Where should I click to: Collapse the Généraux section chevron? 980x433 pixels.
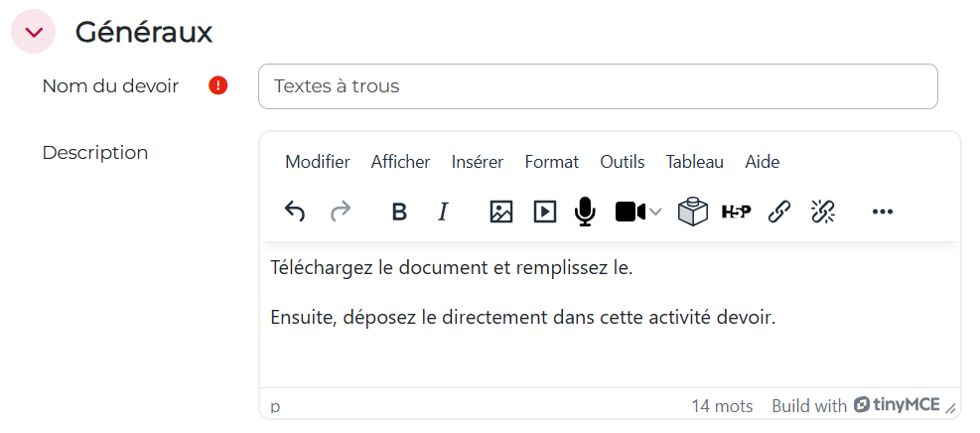point(35,33)
